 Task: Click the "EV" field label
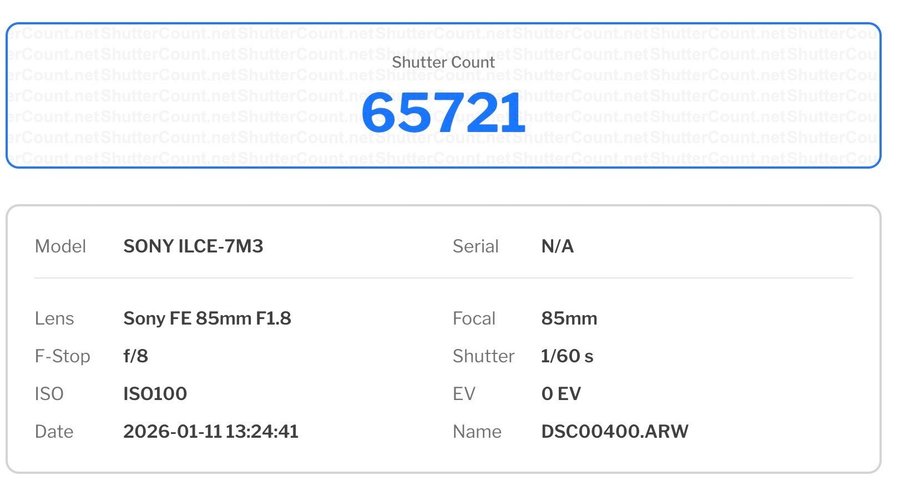point(464,394)
